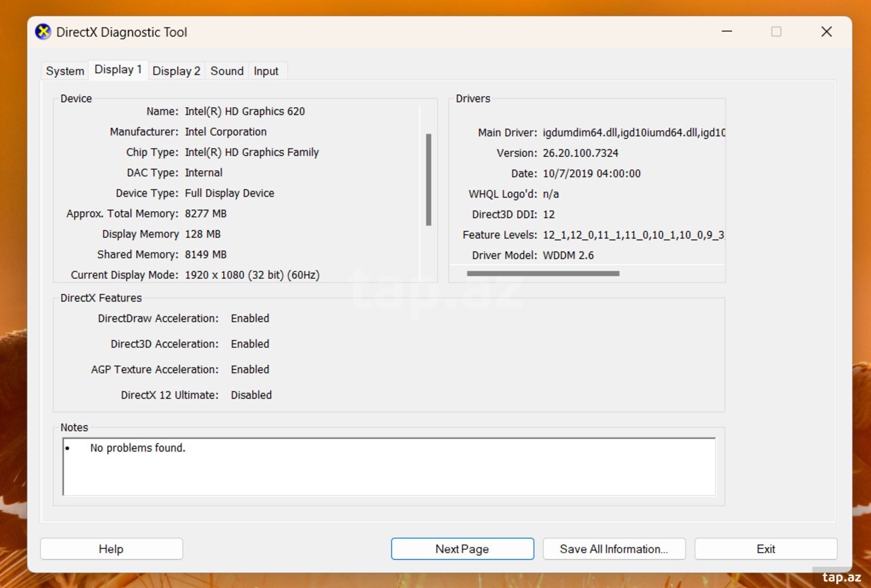This screenshot has width=871, height=588.
Task: Select driver date 10/7/2019 04:00:00
Action: tap(592, 173)
